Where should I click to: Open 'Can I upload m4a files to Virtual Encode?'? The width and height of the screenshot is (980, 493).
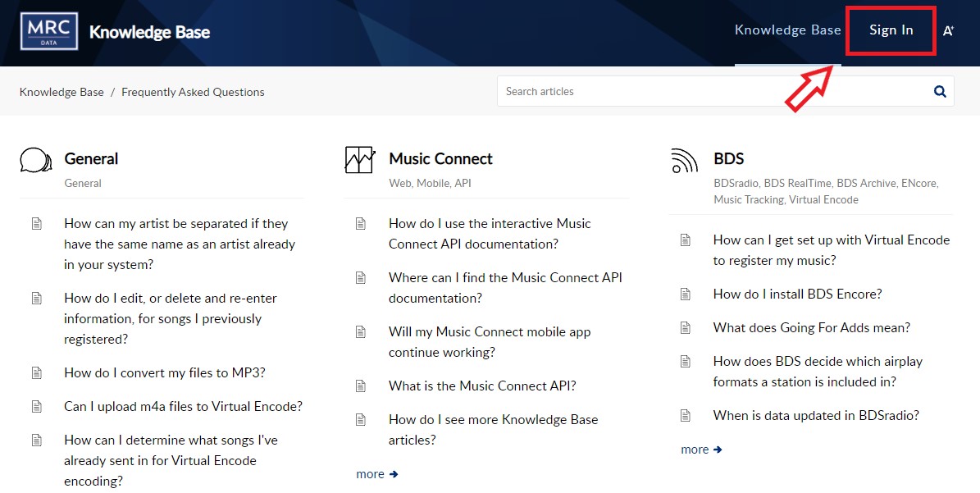pos(183,406)
